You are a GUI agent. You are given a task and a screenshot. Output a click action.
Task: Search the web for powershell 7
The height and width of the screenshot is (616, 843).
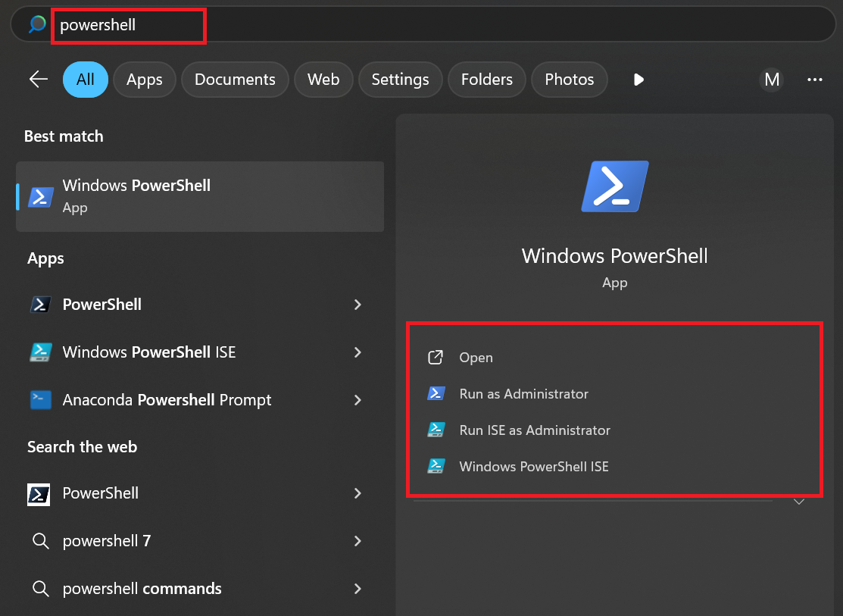200,541
